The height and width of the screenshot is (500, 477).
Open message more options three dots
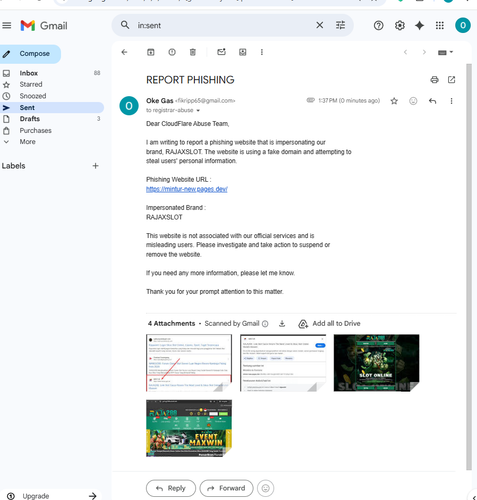(x=451, y=101)
